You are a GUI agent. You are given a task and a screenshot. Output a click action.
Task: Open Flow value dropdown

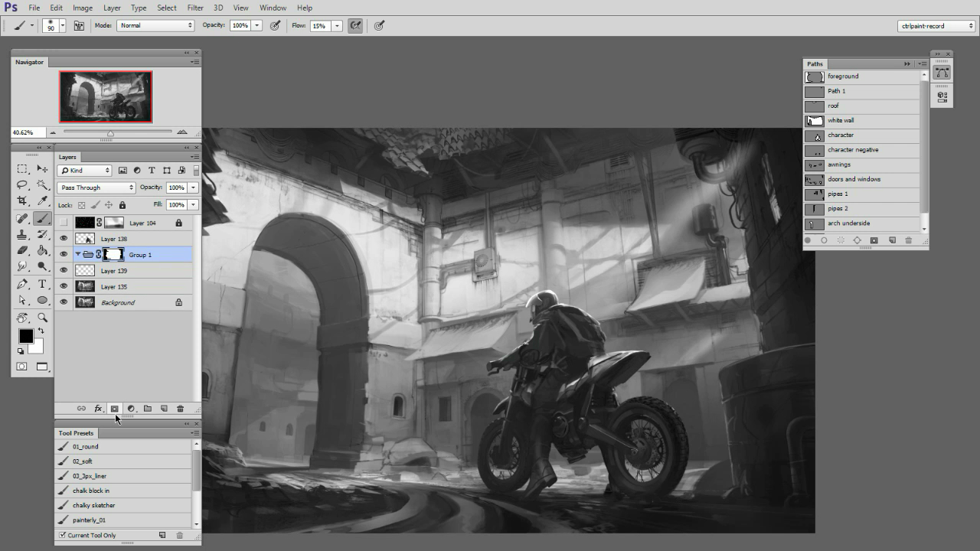[336, 25]
